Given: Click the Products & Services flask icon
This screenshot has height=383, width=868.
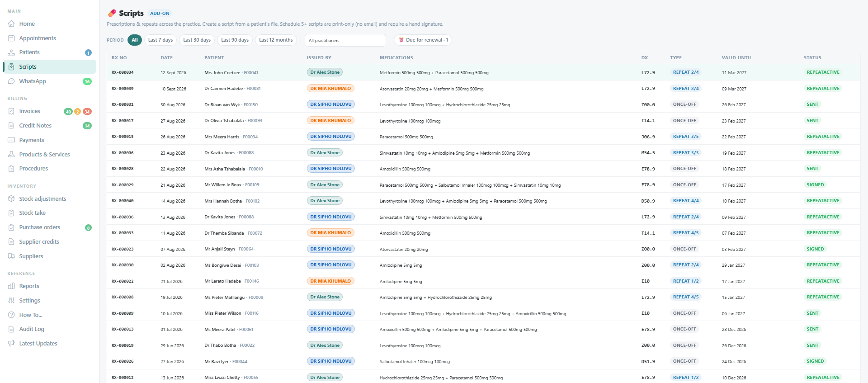Looking at the screenshot, I should pos(11,155).
